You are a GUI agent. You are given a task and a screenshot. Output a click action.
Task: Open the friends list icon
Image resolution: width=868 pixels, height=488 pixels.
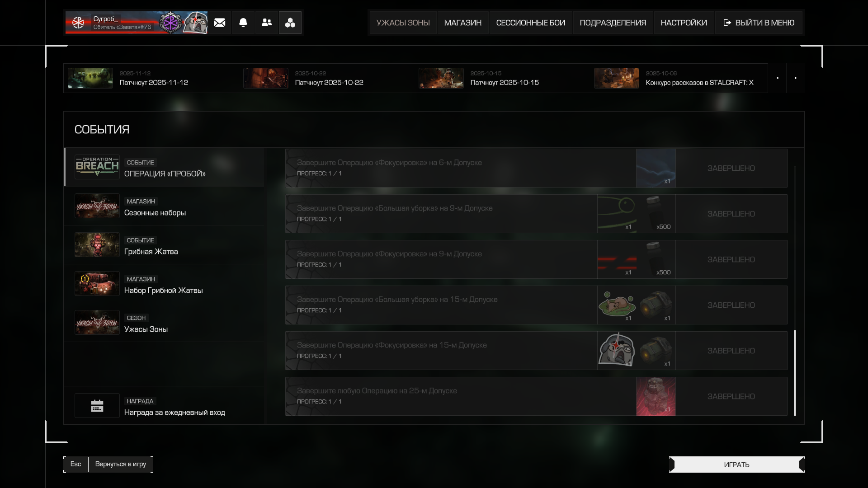[267, 23]
